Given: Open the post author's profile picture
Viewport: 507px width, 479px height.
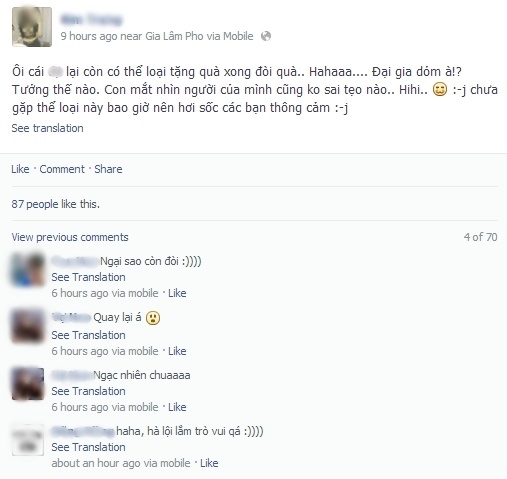Looking at the screenshot, I should (x=32, y=27).
